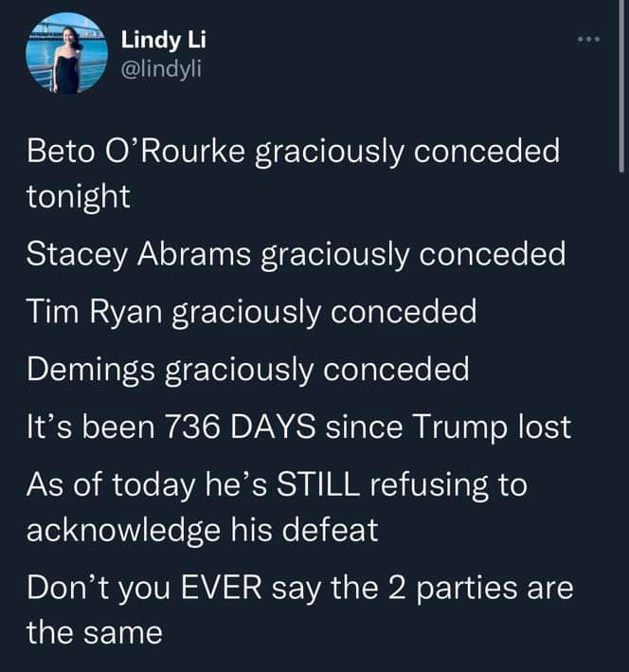Click the words Trump lost
The image size is (629, 672).
(492, 427)
